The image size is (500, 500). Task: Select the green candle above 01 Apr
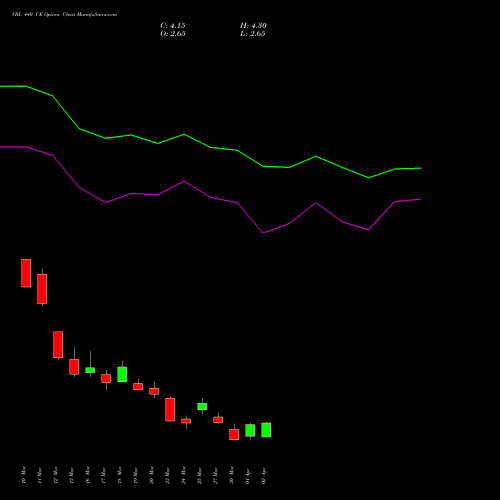coord(250,430)
